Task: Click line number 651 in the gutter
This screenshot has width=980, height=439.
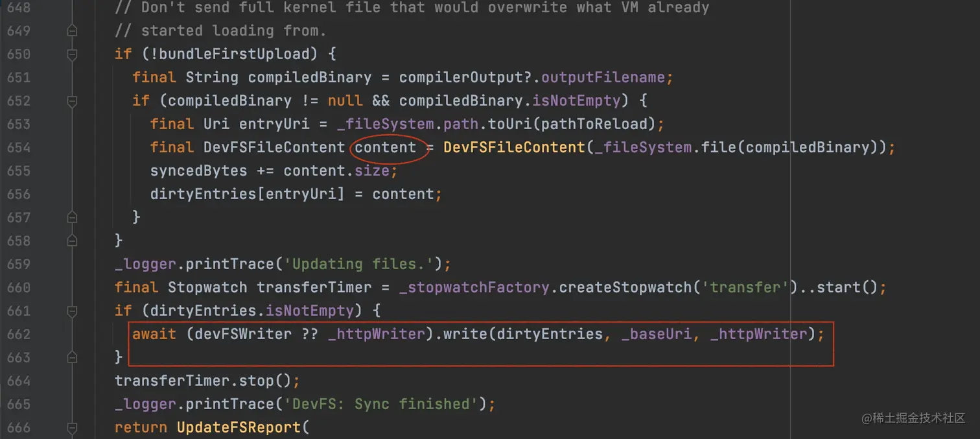Action: pos(19,77)
